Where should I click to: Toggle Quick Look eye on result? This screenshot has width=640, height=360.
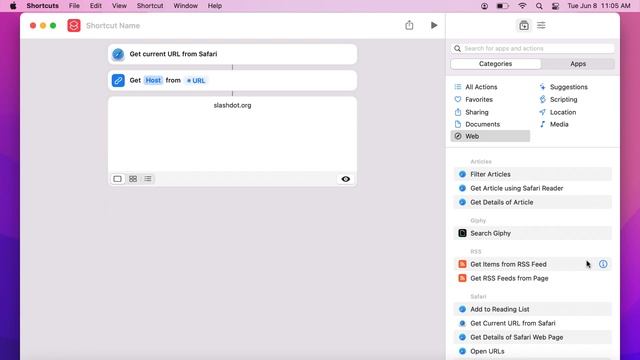pyautogui.click(x=345, y=179)
